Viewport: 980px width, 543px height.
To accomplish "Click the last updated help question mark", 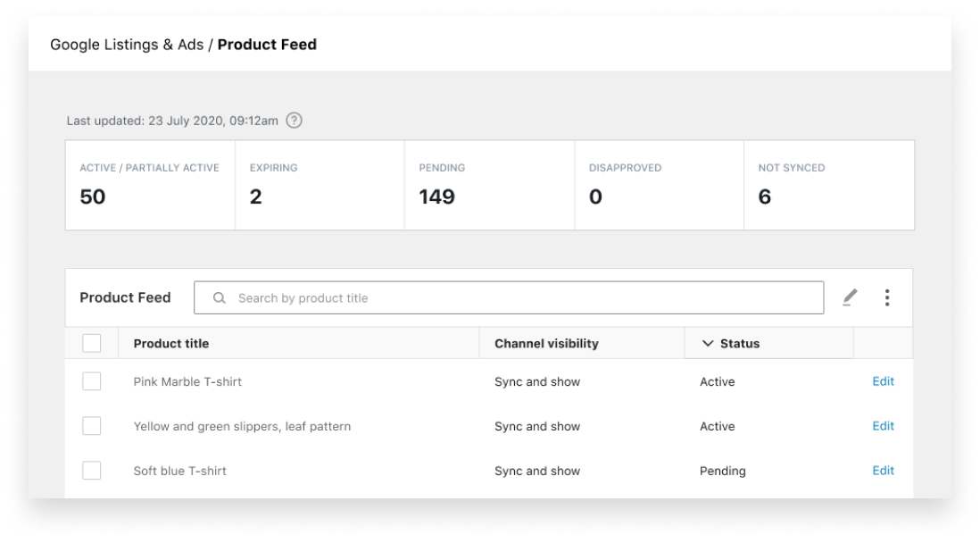I will 294,119.
